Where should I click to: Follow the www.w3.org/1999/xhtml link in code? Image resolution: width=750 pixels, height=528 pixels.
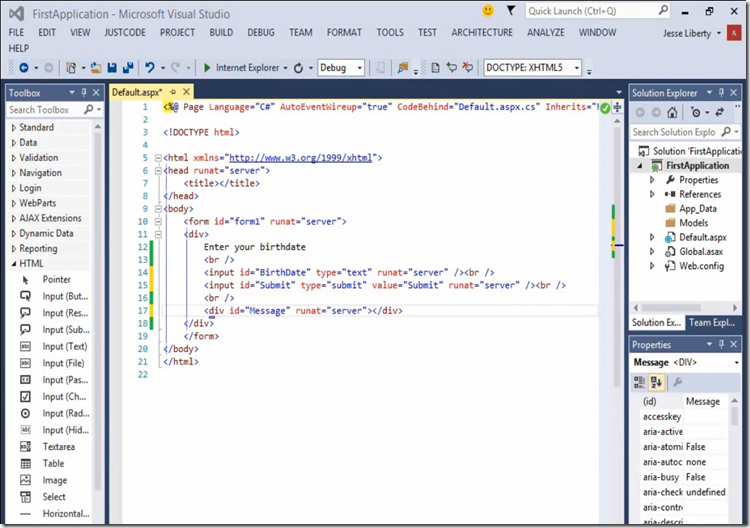click(300, 158)
